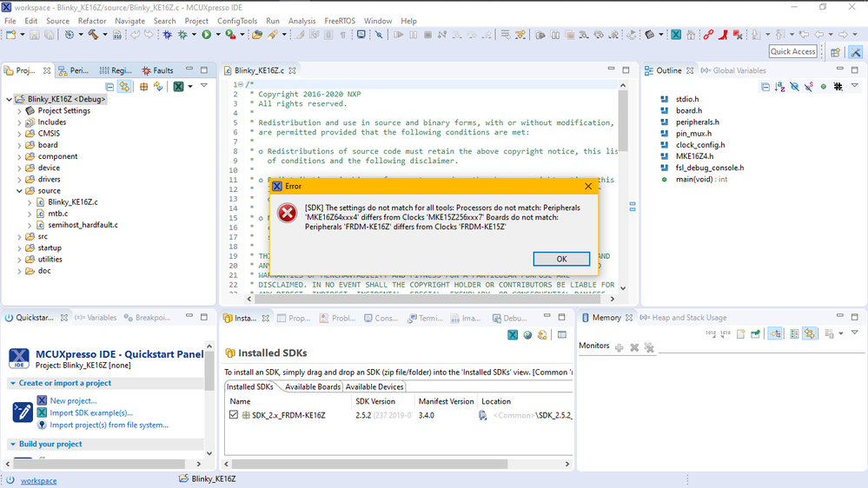Close the Error dialog with X

(x=588, y=187)
